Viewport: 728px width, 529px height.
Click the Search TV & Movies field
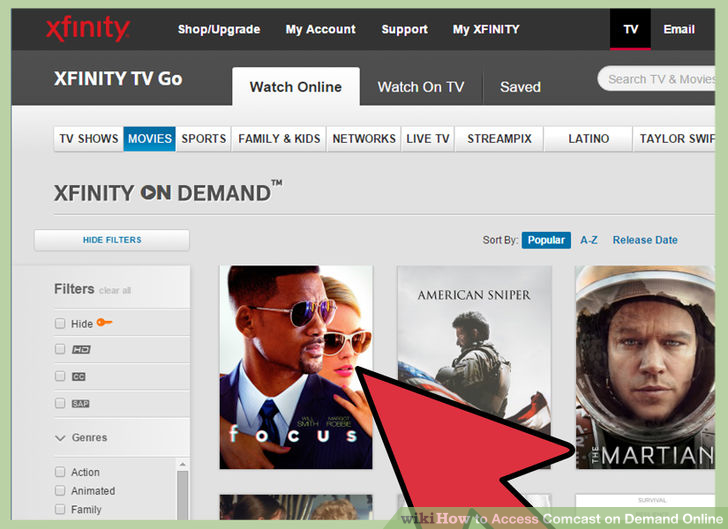[656, 79]
